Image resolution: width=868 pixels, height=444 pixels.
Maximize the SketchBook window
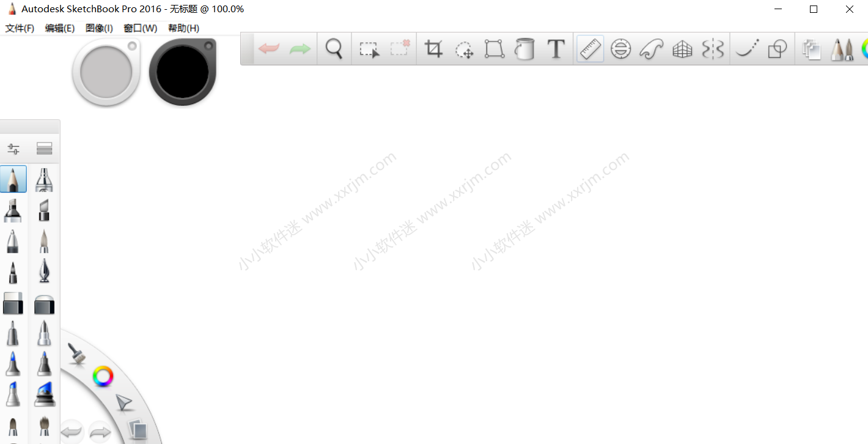point(814,9)
